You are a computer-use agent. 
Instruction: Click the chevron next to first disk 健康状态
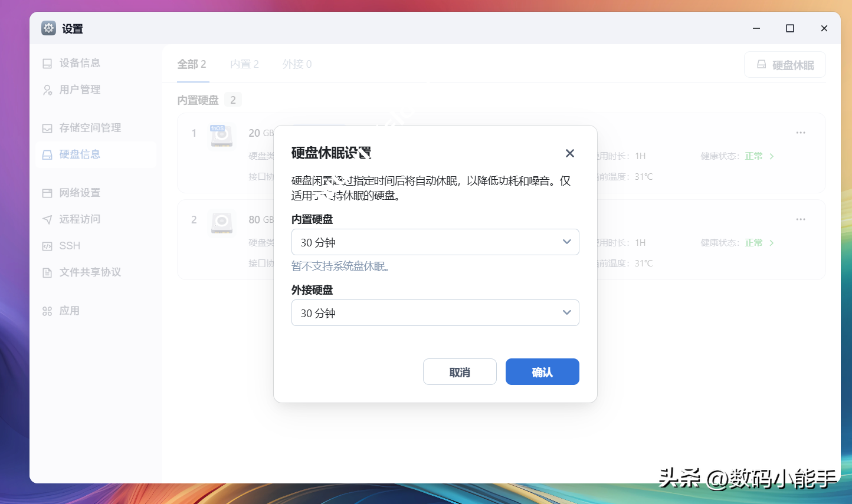pyautogui.click(x=772, y=156)
